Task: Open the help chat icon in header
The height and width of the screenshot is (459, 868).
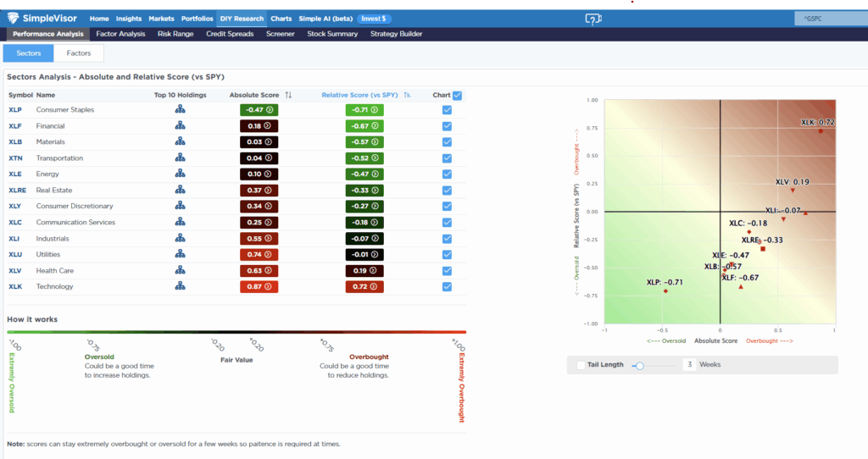Action: tap(593, 19)
